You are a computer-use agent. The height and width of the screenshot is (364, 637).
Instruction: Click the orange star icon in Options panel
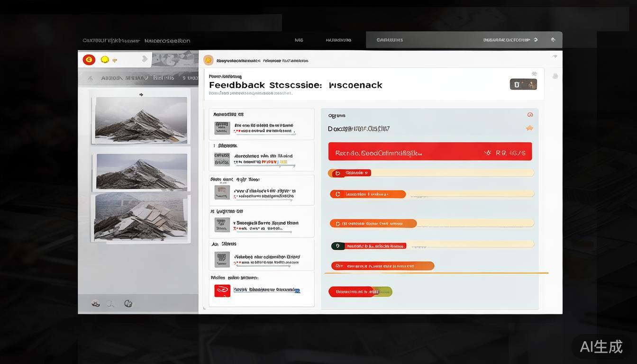point(529,128)
